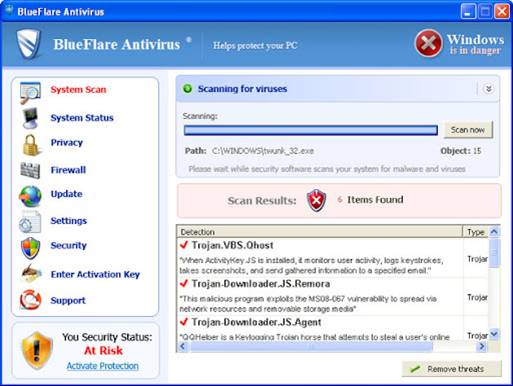Viewport: 513px width, 386px height.
Task: Open the Firewall brick wall icon
Action: tap(30, 170)
